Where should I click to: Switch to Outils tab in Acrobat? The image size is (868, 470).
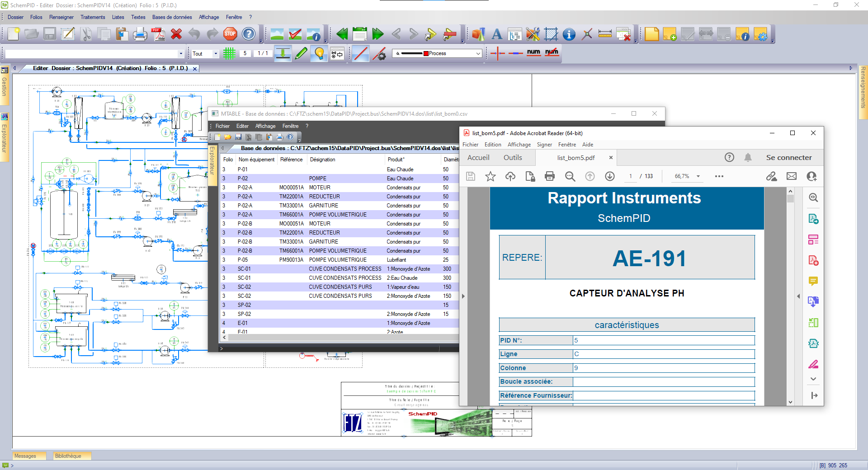click(x=513, y=157)
